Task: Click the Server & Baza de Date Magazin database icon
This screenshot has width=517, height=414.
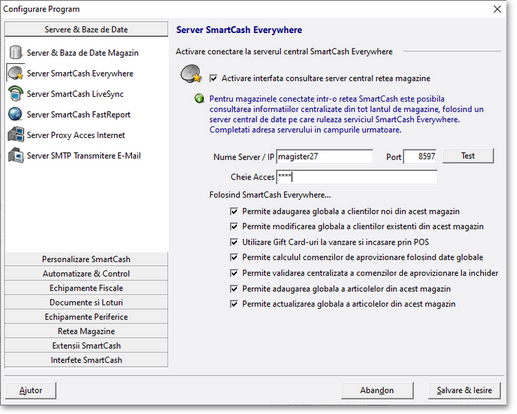Action: 15,52
